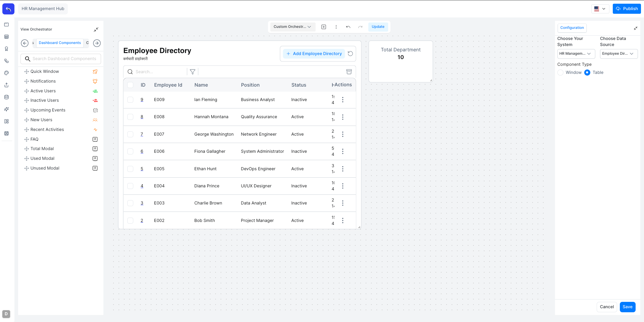Tick the checkbox for Hannah Montana's row
Image resolution: width=644 pixels, height=322 pixels.
point(130,117)
